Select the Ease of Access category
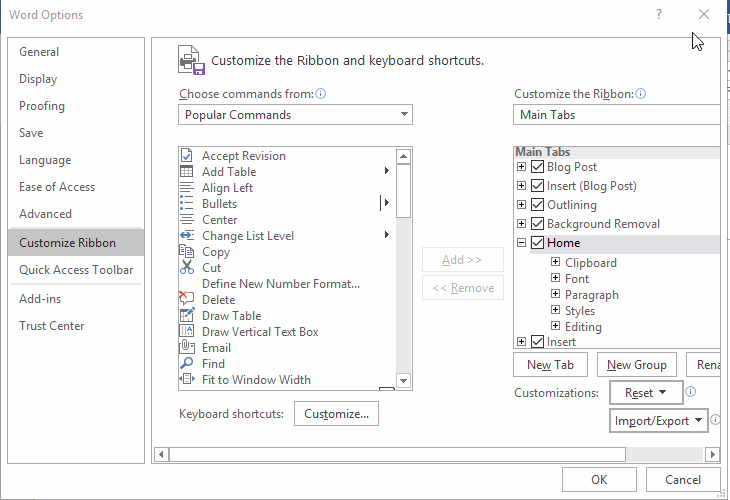The width and height of the screenshot is (730, 500). [76, 187]
